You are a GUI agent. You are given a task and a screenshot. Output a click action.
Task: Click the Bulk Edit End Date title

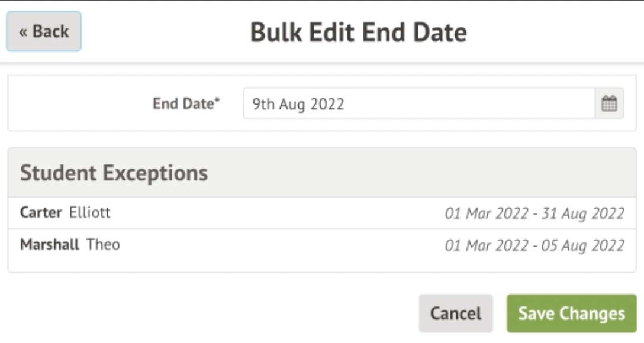tap(358, 33)
